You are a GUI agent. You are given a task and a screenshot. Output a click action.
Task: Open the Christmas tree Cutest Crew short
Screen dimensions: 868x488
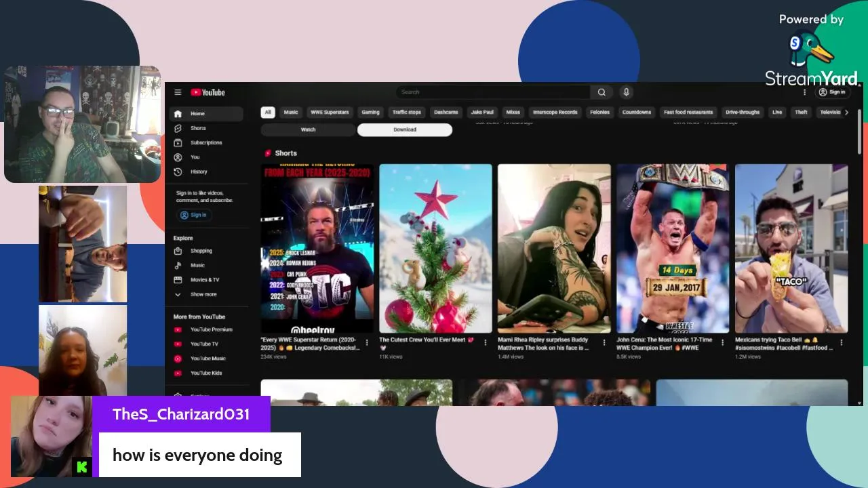tap(435, 249)
